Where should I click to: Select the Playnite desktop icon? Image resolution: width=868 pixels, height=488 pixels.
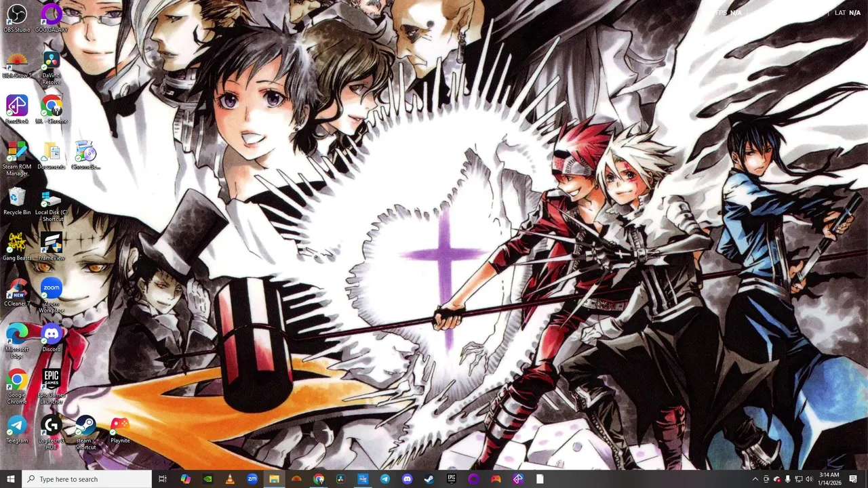pyautogui.click(x=120, y=430)
